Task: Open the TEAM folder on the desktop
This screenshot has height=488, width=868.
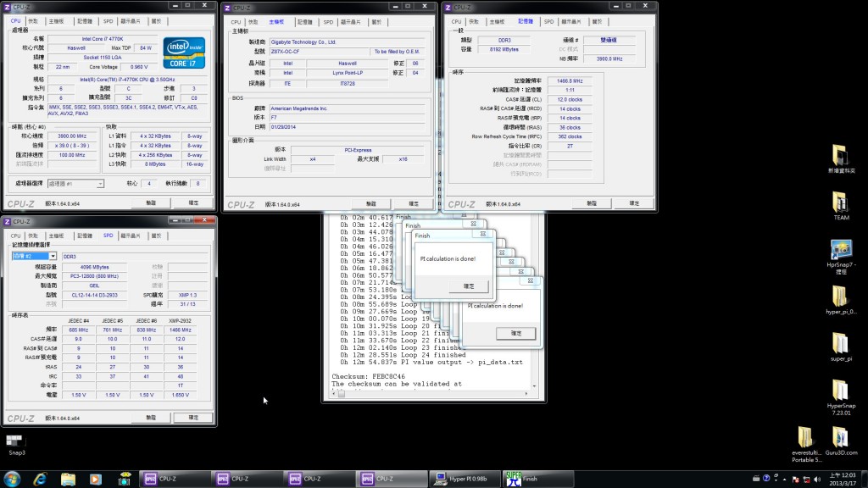Action: point(841,206)
